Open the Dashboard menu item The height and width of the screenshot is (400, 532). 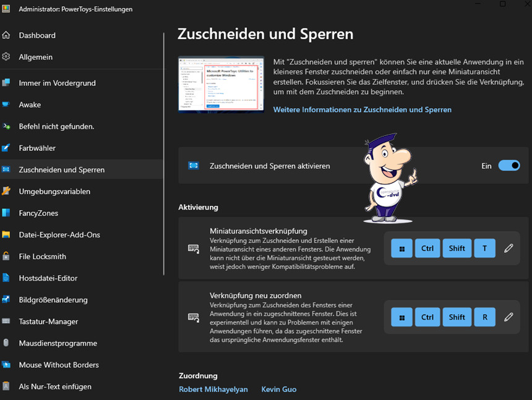pos(37,36)
